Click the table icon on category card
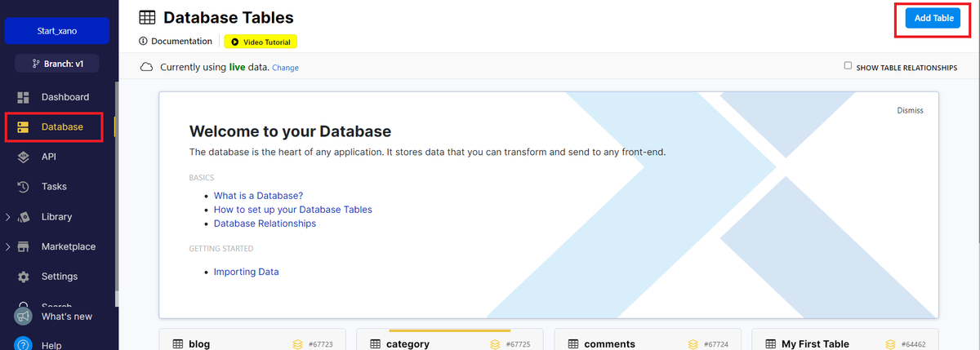This screenshot has height=350, width=980. click(x=375, y=344)
